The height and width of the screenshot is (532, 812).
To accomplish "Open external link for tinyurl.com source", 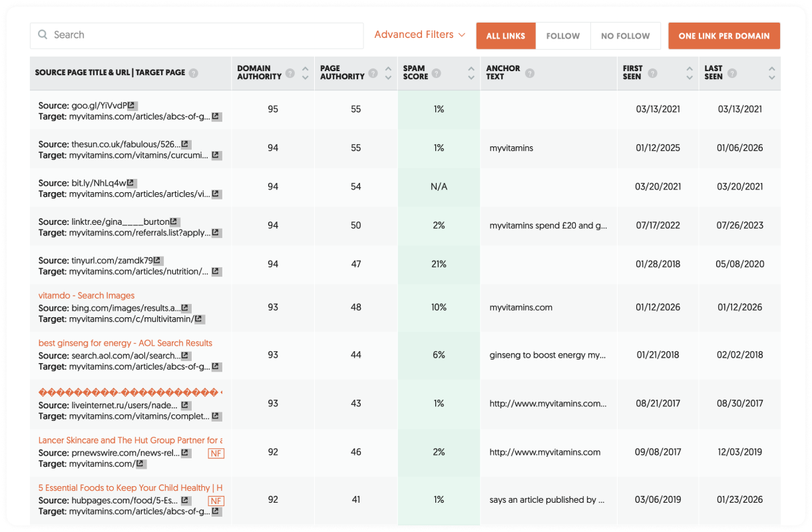I will [158, 260].
